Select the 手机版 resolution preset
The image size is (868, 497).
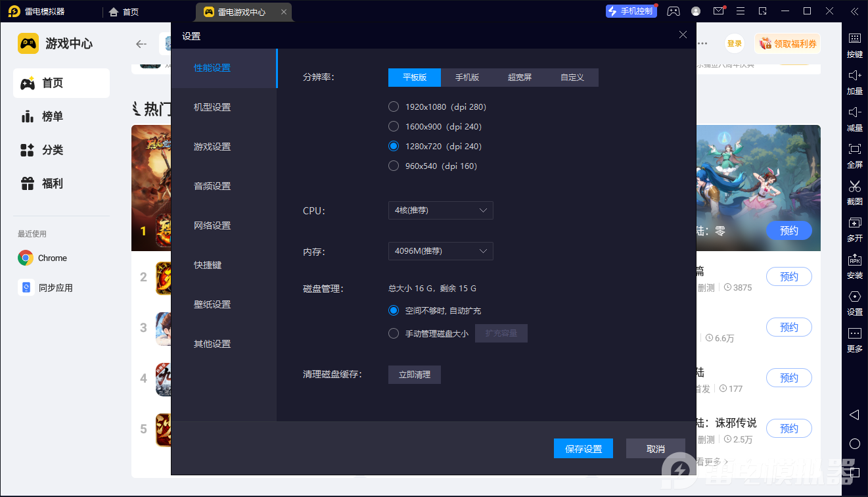coord(467,77)
